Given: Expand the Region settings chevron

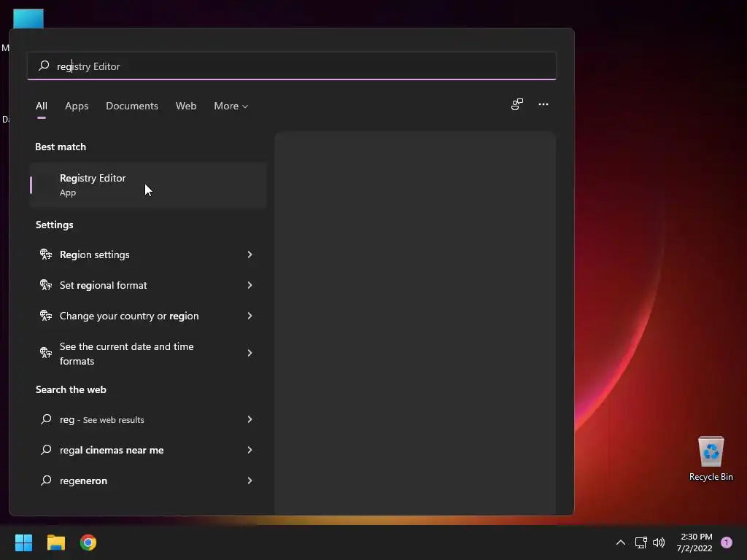Looking at the screenshot, I should pos(249,254).
